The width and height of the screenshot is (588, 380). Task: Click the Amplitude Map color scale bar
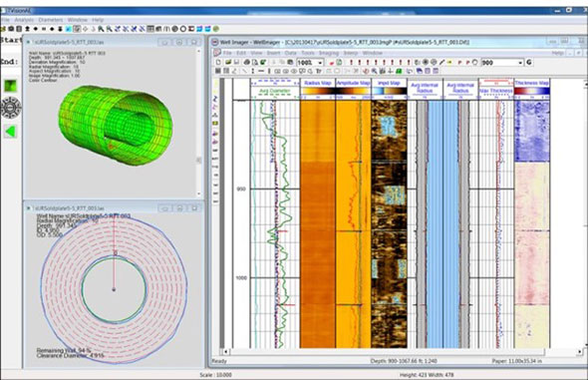tap(353, 91)
